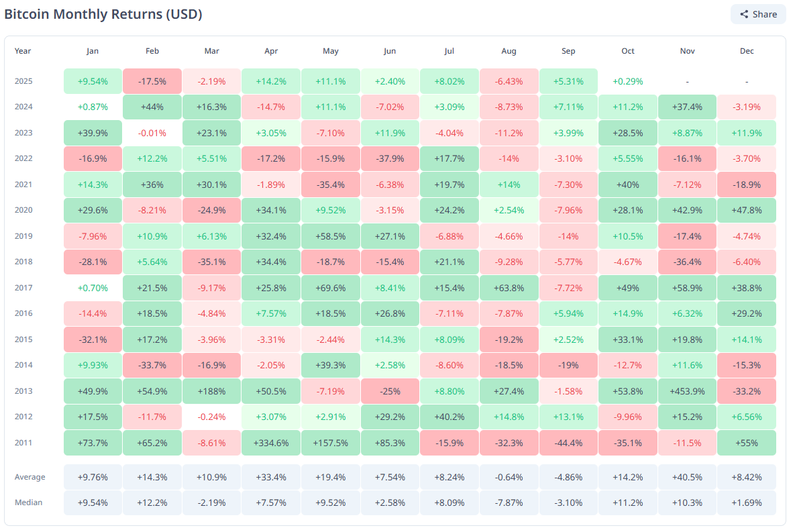
Task: Click the Share icon on the Share button
Action: [x=744, y=13]
